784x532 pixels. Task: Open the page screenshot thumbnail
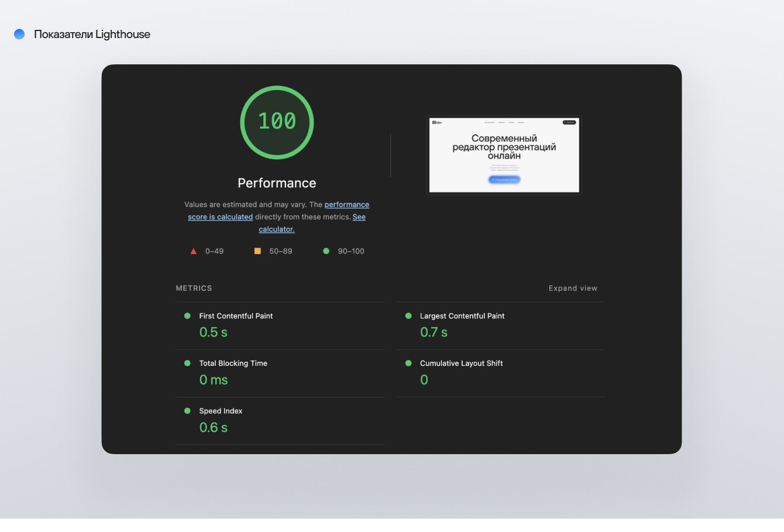(504, 155)
